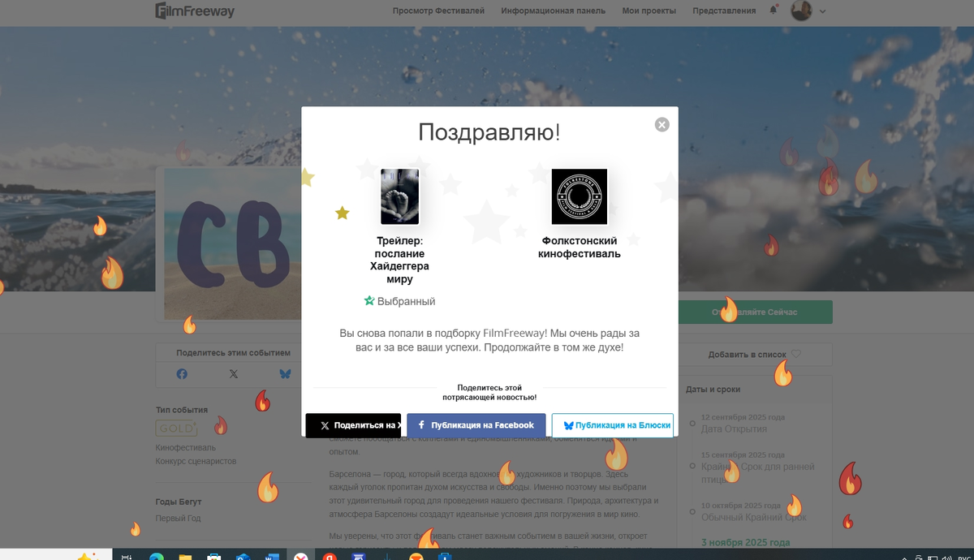Click the GOLD badge under Тип события
The width and height of the screenshot is (974, 560).
coord(176,428)
